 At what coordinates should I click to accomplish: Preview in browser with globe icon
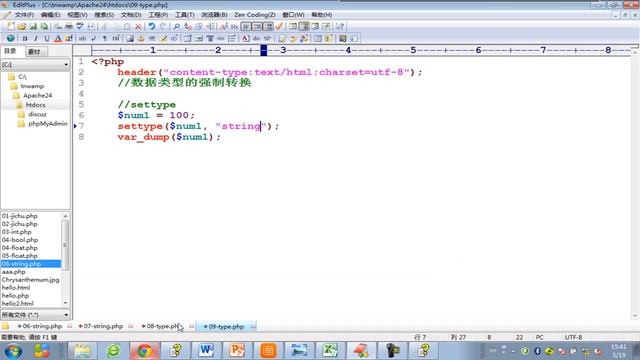tap(11, 38)
